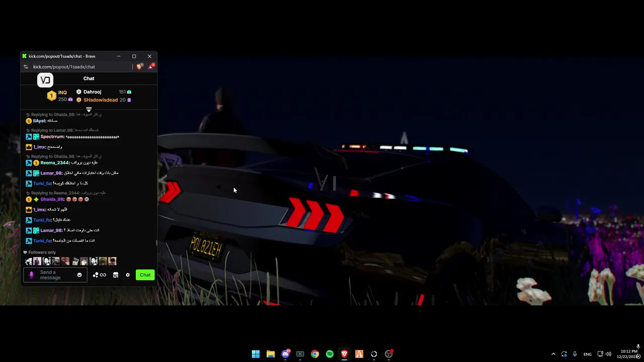
Task: Open the volume control in the system tray
Action: click(608, 354)
